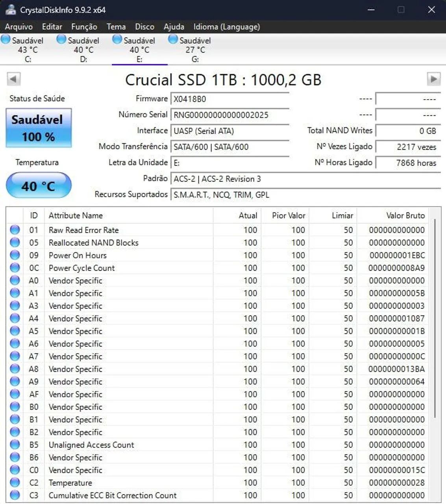
Task: Go to previous disk with left arrow
Action: (x=13, y=79)
